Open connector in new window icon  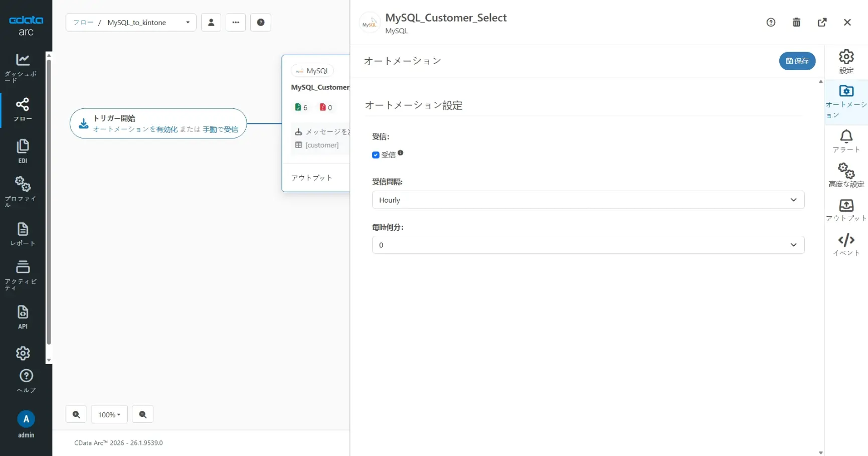pyautogui.click(x=822, y=22)
